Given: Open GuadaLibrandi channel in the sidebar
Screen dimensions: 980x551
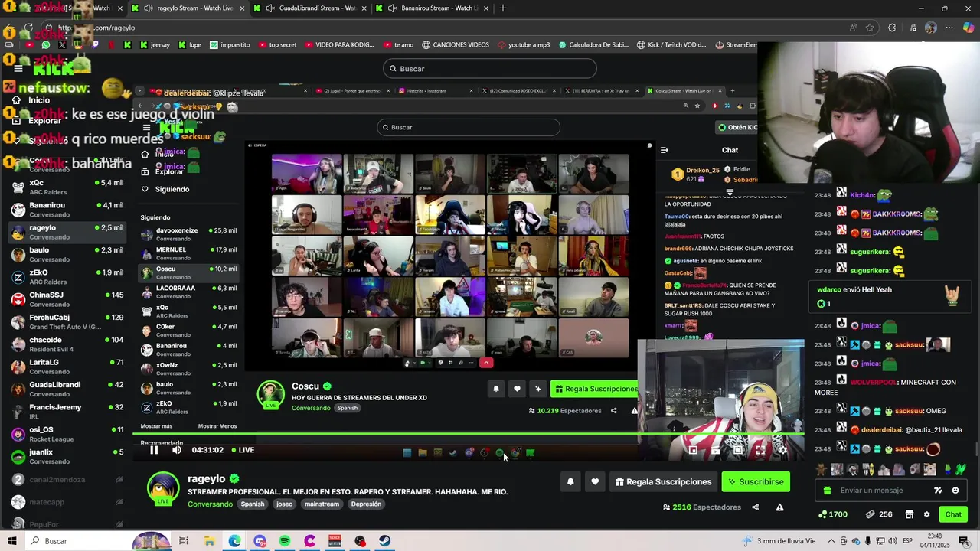Looking at the screenshot, I should coord(67,389).
